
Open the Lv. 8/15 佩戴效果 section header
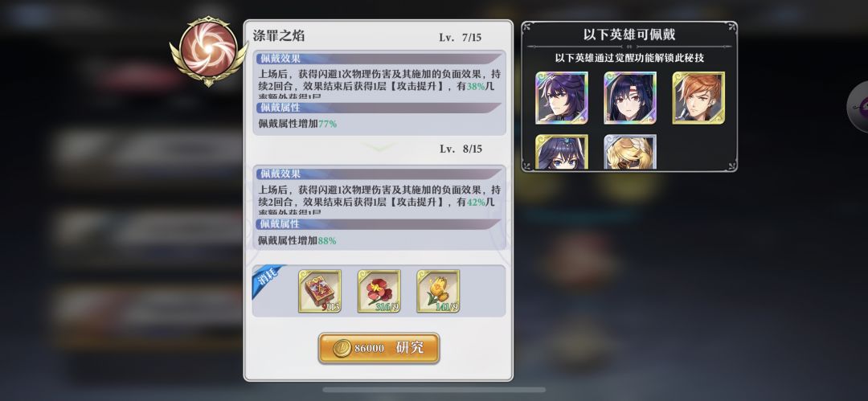point(379,174)
